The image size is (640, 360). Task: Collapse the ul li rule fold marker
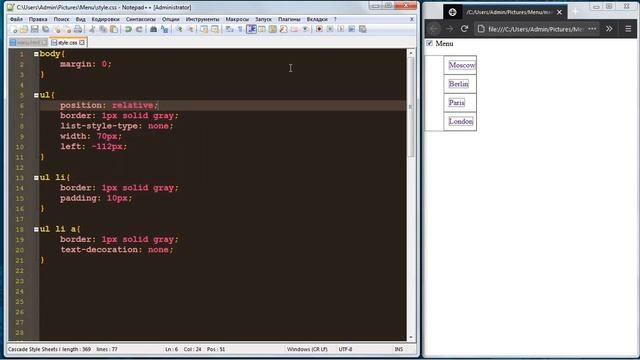point(36,178)
